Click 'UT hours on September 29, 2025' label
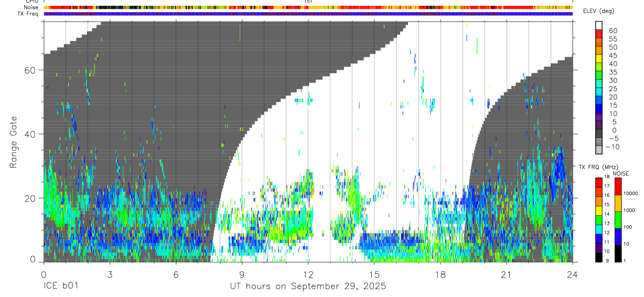This screenshot has height=297, width=644. [x=308, y=287]
